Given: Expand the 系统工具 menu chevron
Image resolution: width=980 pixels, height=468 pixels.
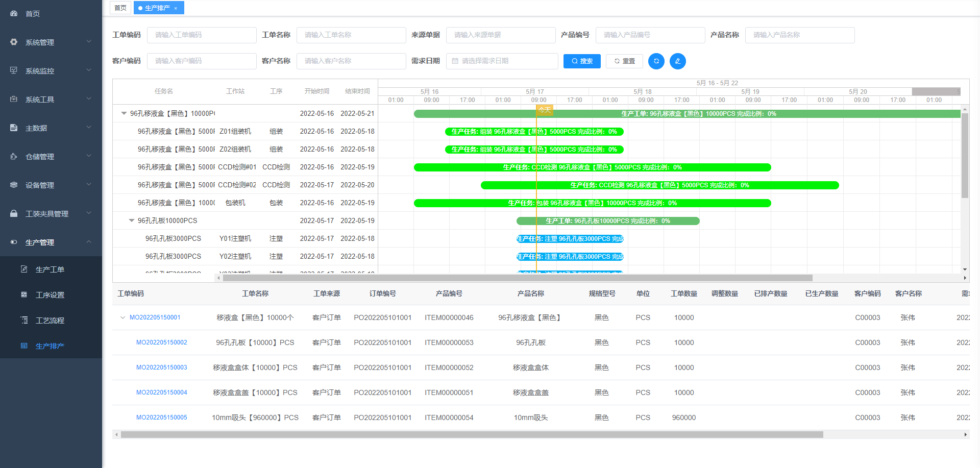Looking at the screenshot, I should coord(89,99).
